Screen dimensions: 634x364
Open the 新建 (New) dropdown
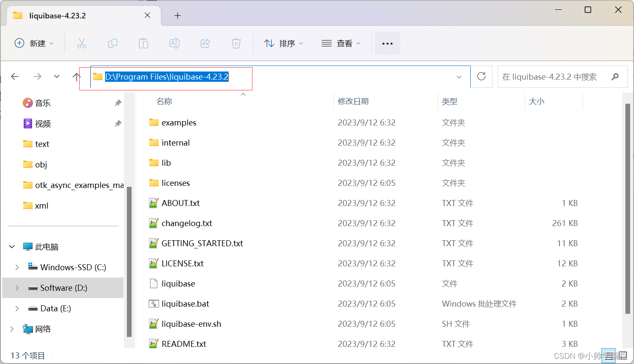pyautogui.click(x=34, y=43)
